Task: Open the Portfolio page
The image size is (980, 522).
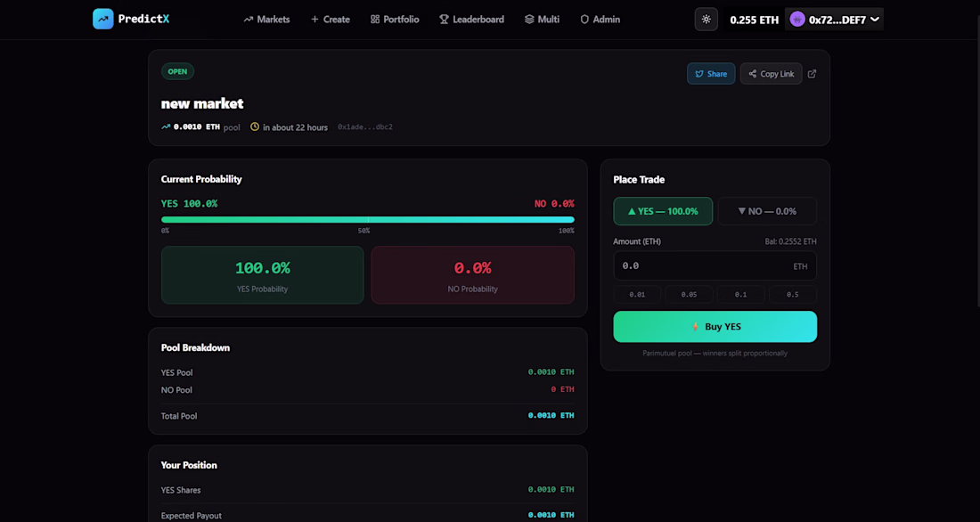Action: [x=395, y=20]
